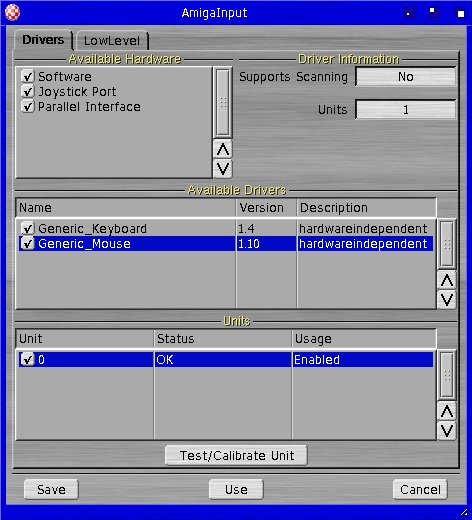472x520 pixels.
Task: Toggle the Generic_Mouse driver checkbox
Action: [x=28, y=243]
